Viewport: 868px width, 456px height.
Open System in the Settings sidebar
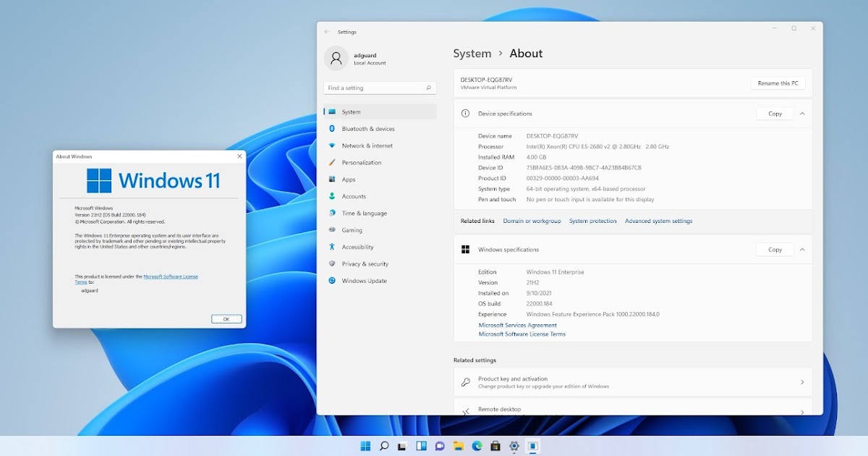tap(380, 112)
